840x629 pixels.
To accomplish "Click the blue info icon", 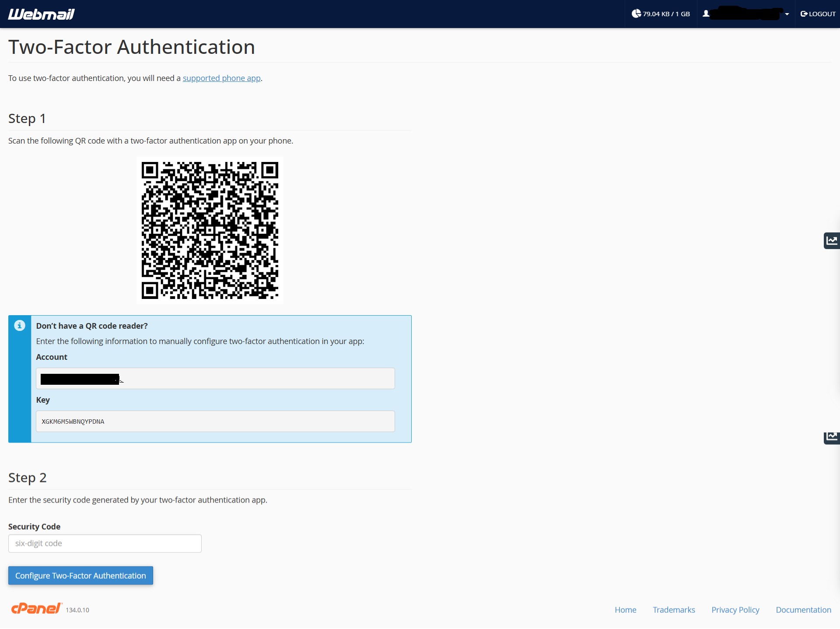I will coord(20,326).
